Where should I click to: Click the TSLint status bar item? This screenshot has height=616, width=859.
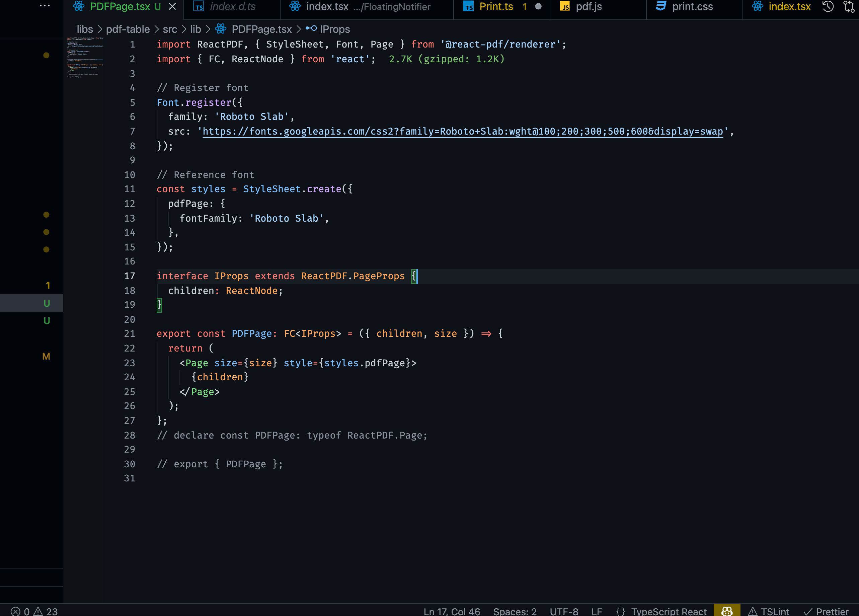point(769,611)
